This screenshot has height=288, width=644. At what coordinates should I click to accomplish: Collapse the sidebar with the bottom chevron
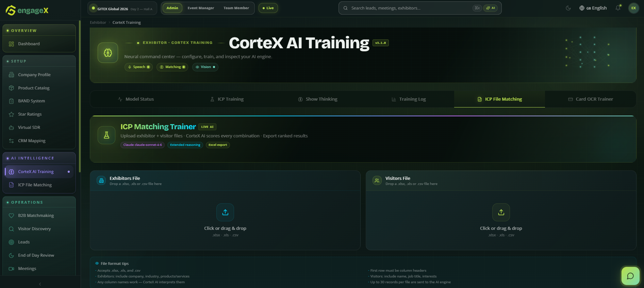coord(40,284)
